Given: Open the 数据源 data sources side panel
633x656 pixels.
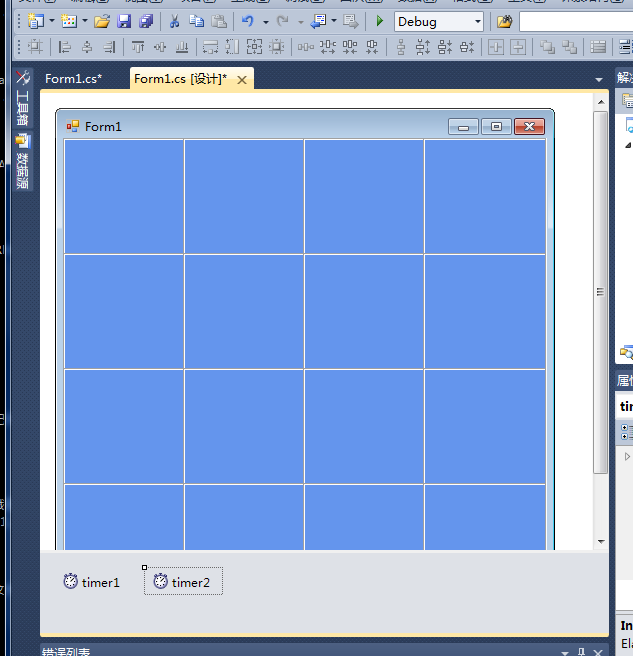Looking at the screenshot, I should point(23,161).
